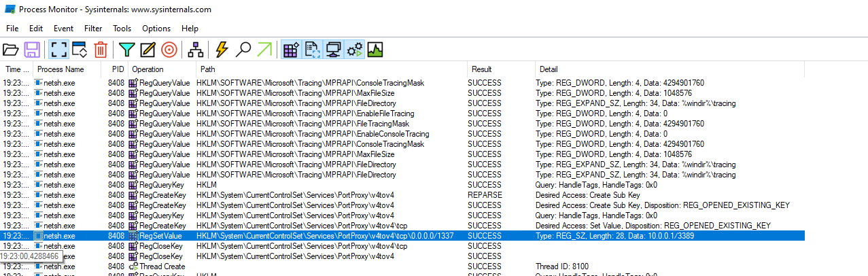Open the Edit menu

36,29
